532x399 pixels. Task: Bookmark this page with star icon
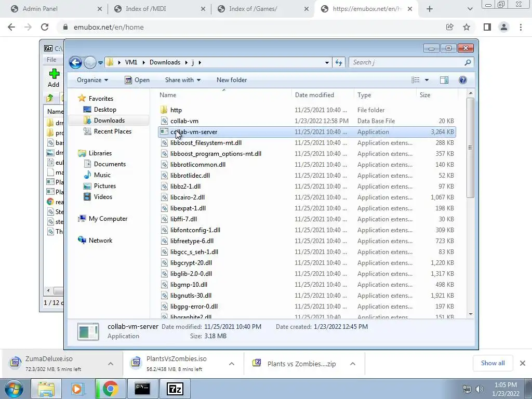coord(467,27)
